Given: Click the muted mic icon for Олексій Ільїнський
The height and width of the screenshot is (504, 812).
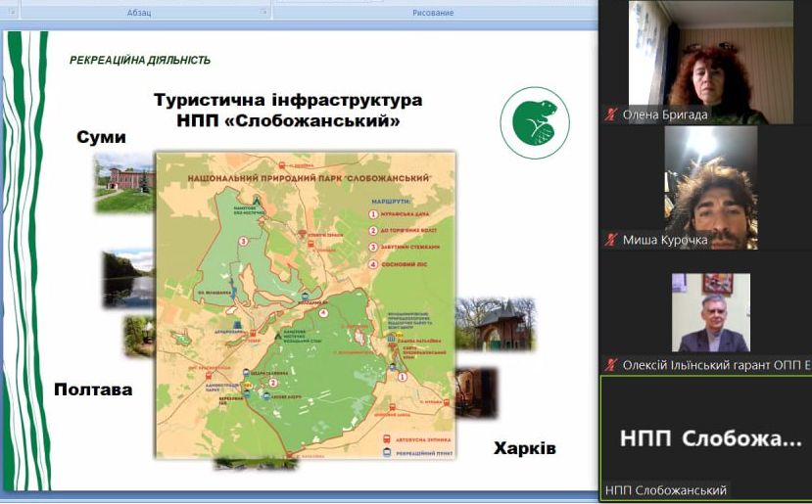Looking at the screenshot, I should 611,365.
